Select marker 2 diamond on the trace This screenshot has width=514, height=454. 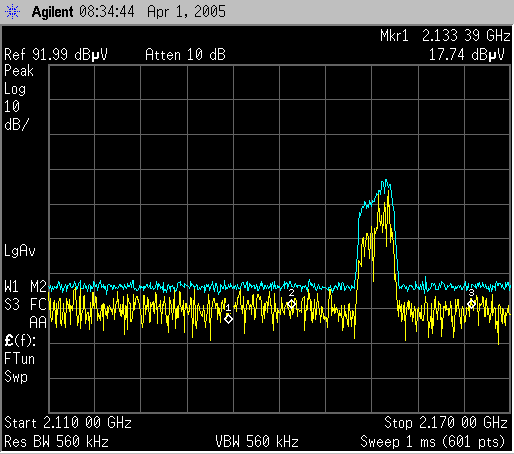pos(291,304)
